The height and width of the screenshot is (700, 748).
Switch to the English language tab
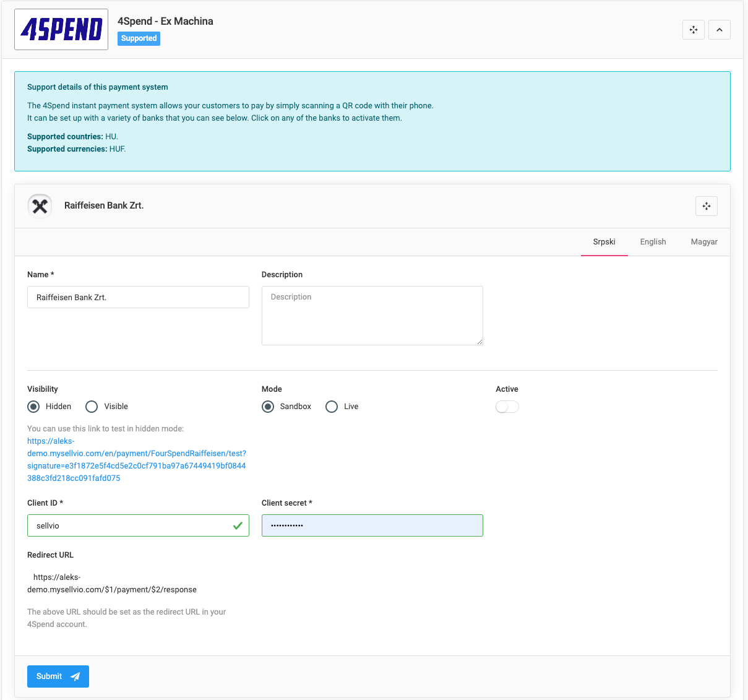[x=653, y=241]
